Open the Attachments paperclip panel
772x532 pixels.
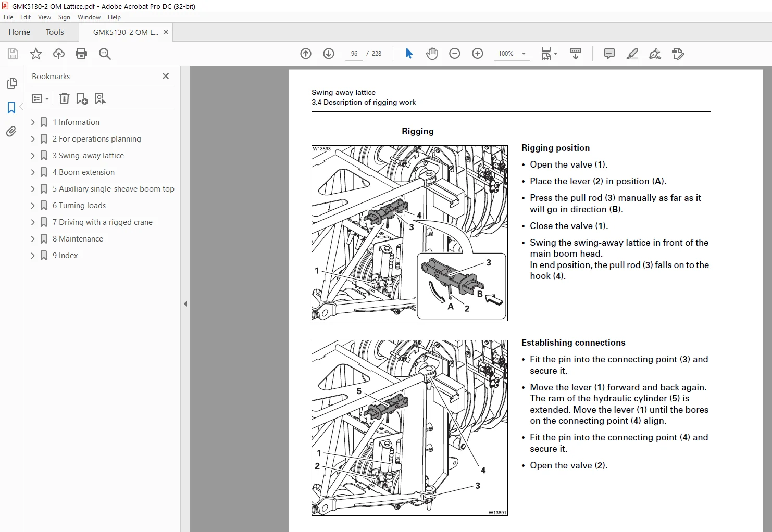(11, 132)
